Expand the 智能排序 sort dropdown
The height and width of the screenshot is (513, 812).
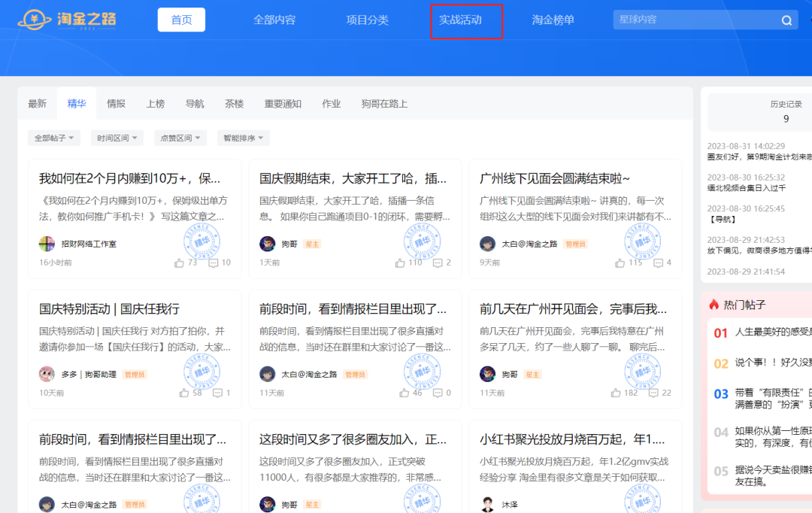pyautogui.click(x=244, y=138)
